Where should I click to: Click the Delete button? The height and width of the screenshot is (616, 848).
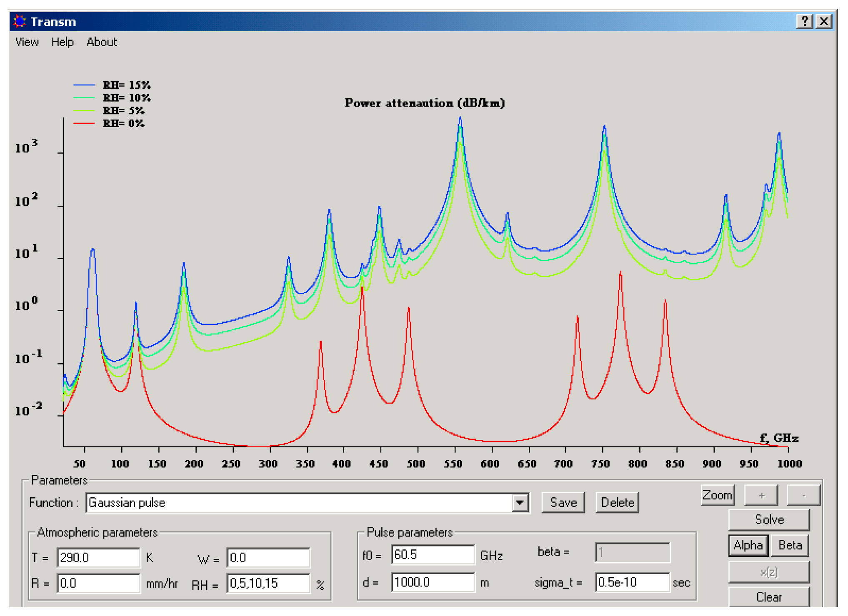point(617,503)
